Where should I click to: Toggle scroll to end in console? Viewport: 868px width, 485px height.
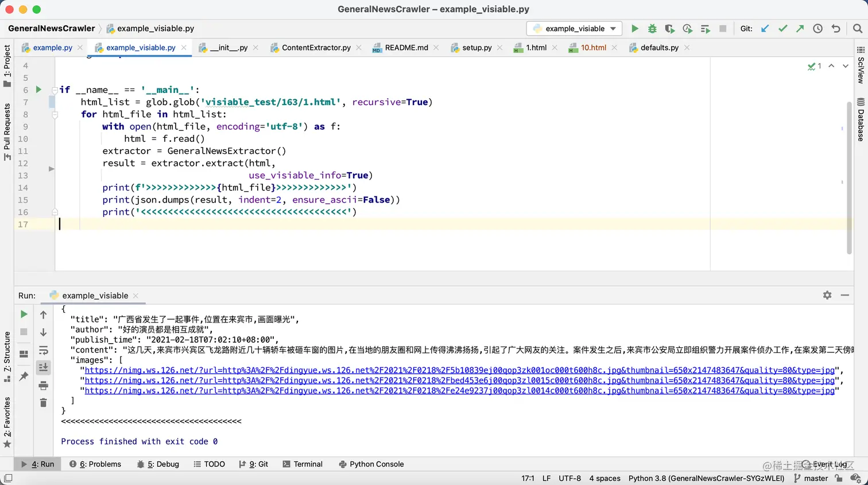click(x=43, y=367)
